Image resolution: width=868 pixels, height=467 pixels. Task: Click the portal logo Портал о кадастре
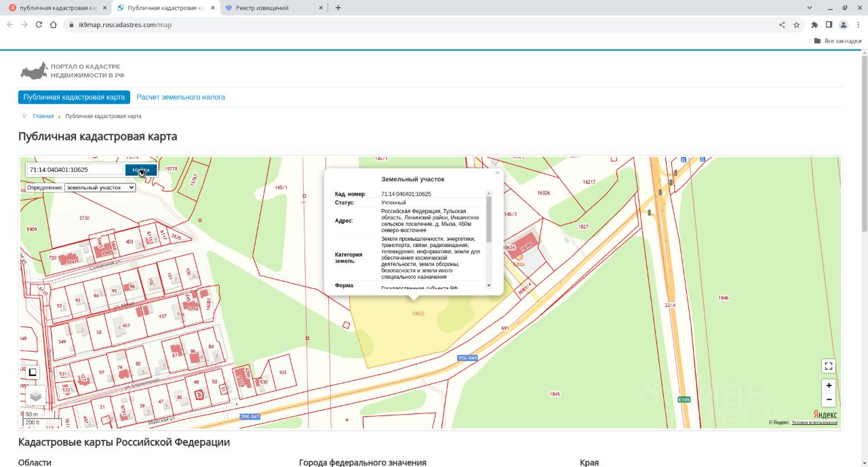[x=72, y=71]
